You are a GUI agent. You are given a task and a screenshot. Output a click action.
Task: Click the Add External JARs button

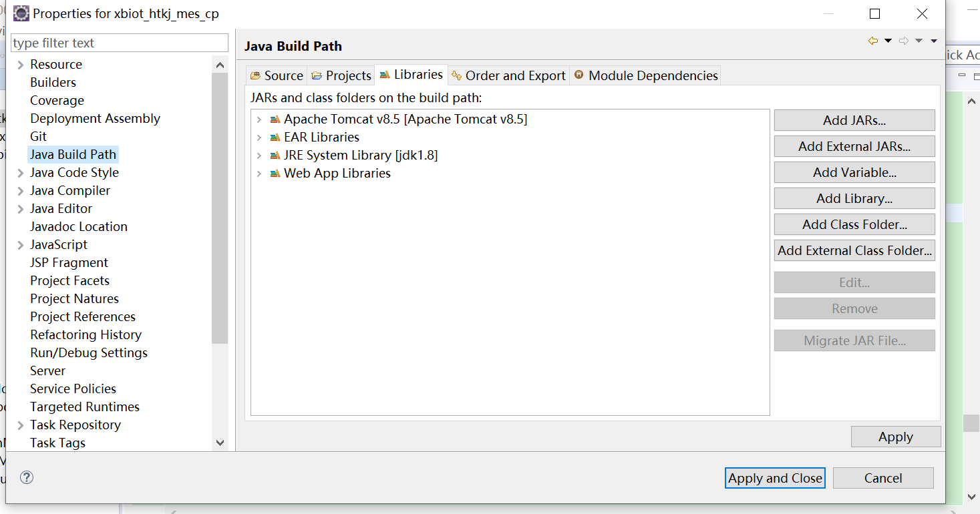854,146
